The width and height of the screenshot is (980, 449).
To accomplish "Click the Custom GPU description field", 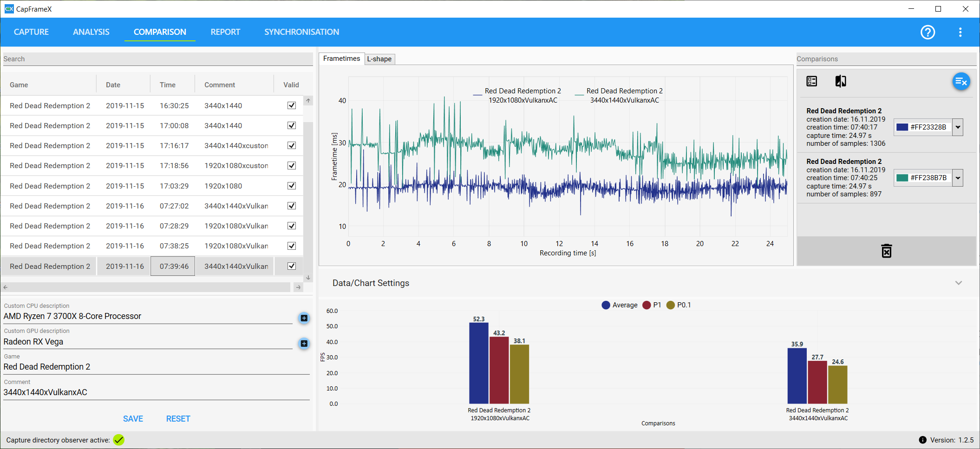I will click(148, 342).
